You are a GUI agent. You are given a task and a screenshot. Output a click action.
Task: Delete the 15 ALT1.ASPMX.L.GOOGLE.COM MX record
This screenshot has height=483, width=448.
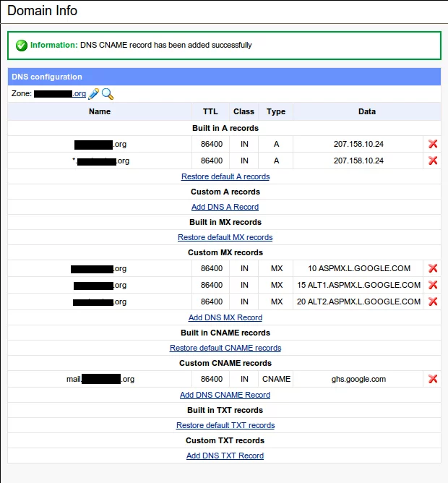pos(433,285)
